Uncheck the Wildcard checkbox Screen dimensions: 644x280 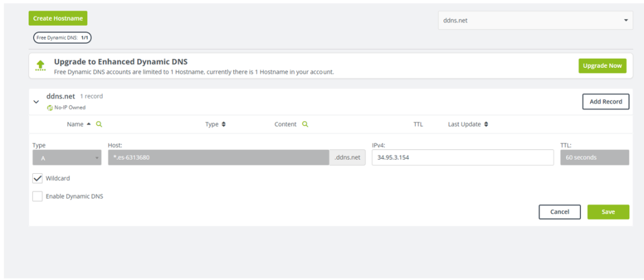[x=38, y=178]
